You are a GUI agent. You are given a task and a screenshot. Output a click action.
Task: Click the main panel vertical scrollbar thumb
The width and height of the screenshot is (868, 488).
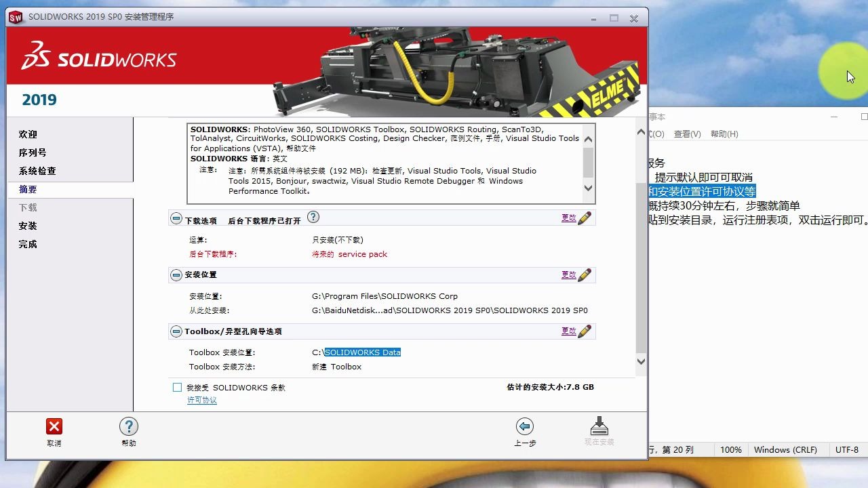[642, 267]
